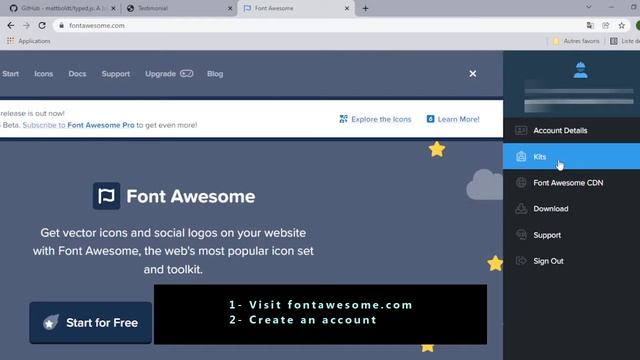Switch to the Testimonial tab
This screenshot has width=640, height=360.
click(x=179, y=8)
